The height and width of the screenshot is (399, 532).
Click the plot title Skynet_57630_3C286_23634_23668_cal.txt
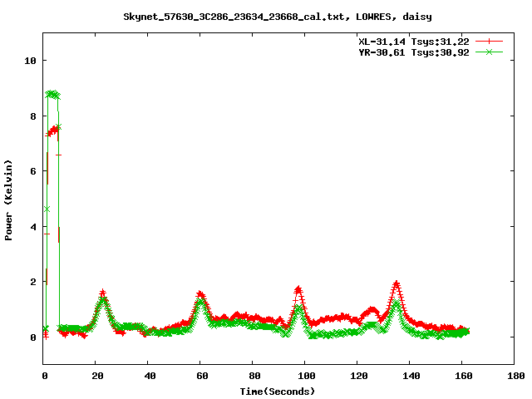[x=236, y=17]
